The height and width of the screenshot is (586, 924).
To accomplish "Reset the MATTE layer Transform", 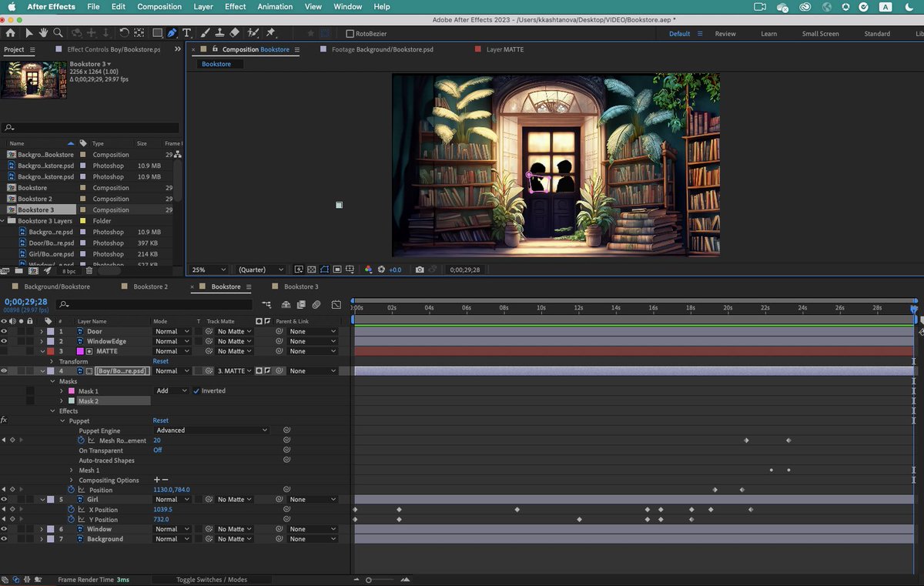I will pyautogui.click(x=161, y=361).
